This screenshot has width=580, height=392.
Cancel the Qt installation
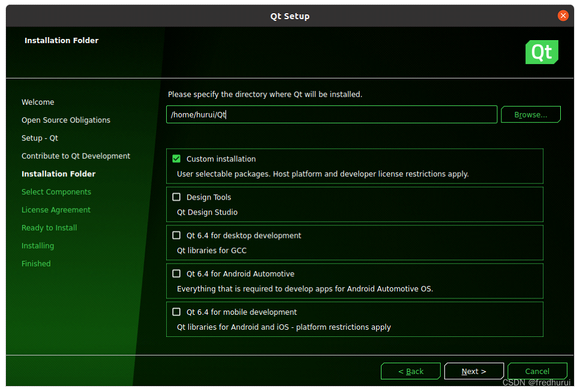[537, 371]
